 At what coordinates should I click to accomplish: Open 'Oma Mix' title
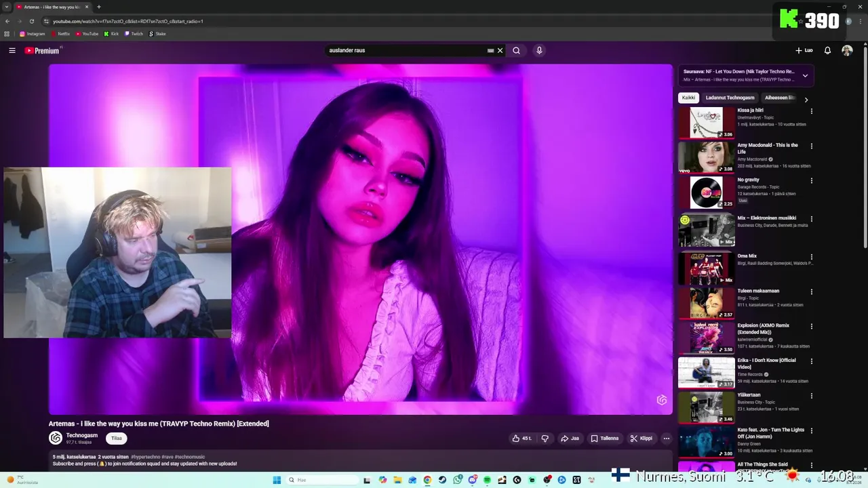coord(747,256)
